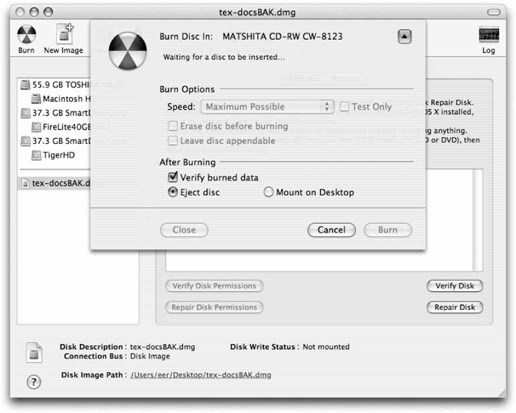Select the Eject disc radio button
The image size is (516, 413).
pyautogui.click(x=172, y=192)
